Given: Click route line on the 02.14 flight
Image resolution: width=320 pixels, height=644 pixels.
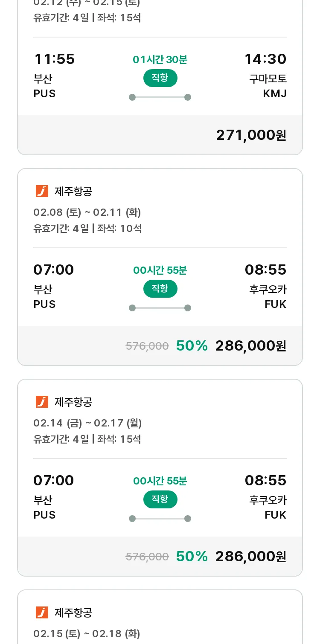Looking at the screenshot, I should tap(160, 519).
